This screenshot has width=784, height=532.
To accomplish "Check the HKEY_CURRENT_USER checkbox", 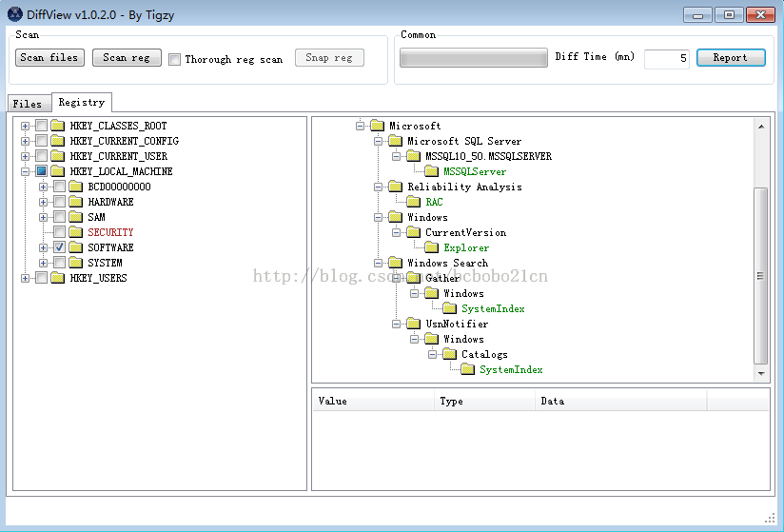I will click(42, 156).
